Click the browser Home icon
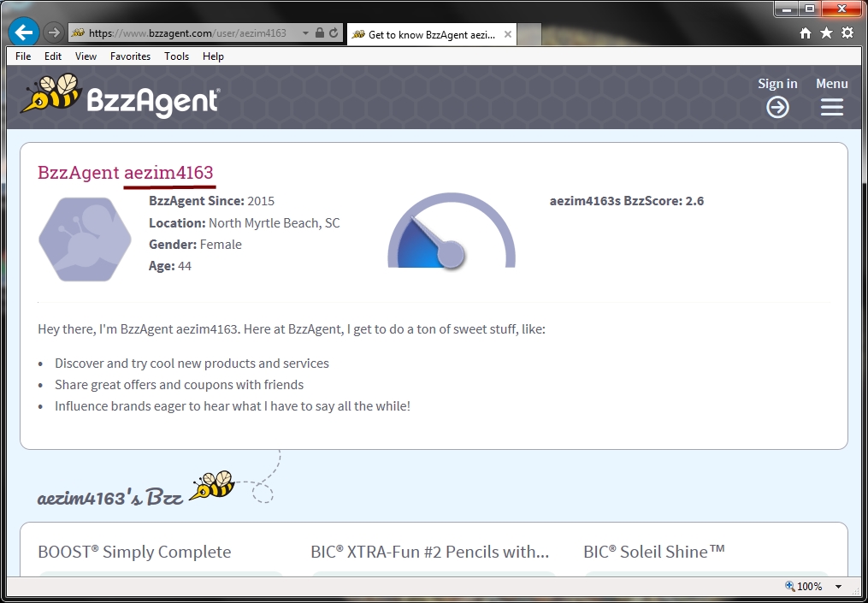Viewport: 868px width, 603px height. [x=806, y=33]
